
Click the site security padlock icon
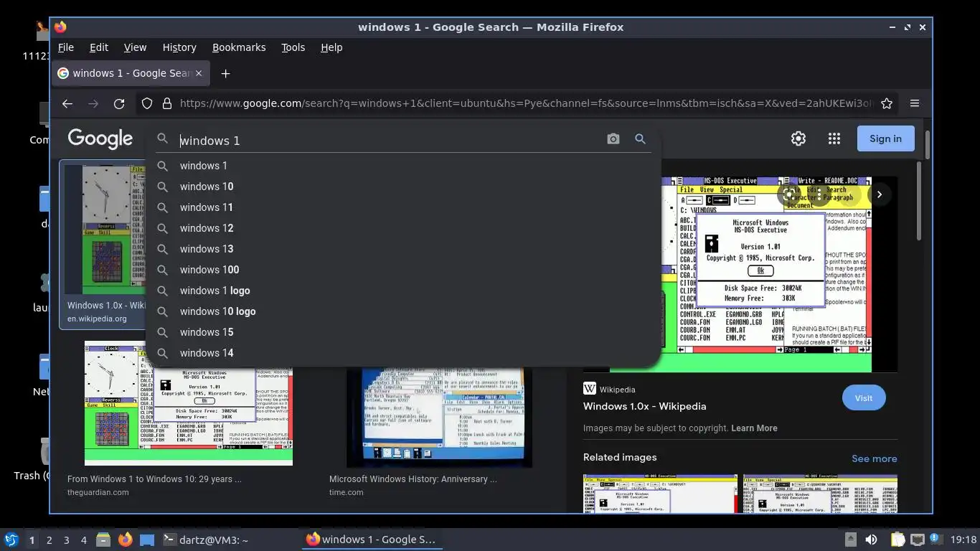pos(167,103)
